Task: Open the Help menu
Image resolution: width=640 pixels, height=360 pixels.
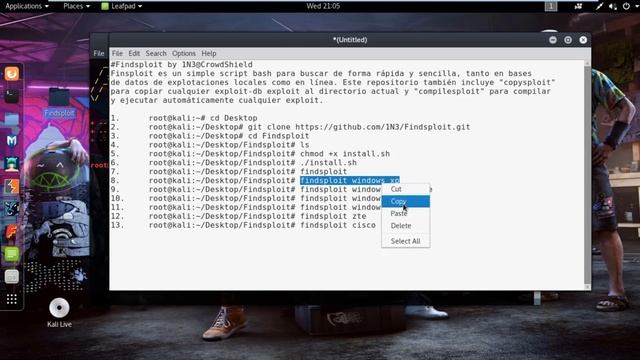Action: coord(209,53)
